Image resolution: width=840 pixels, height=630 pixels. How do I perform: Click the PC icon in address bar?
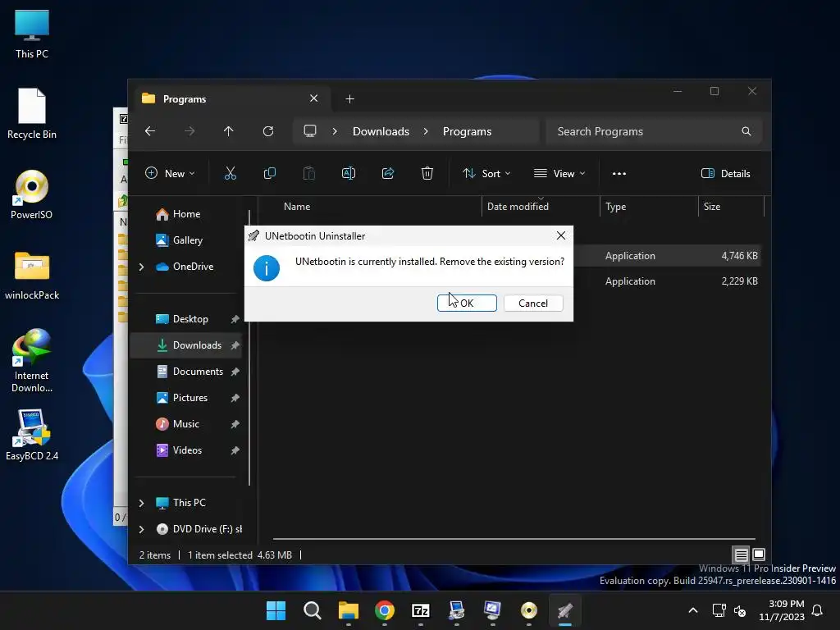[x=309, y=131]
